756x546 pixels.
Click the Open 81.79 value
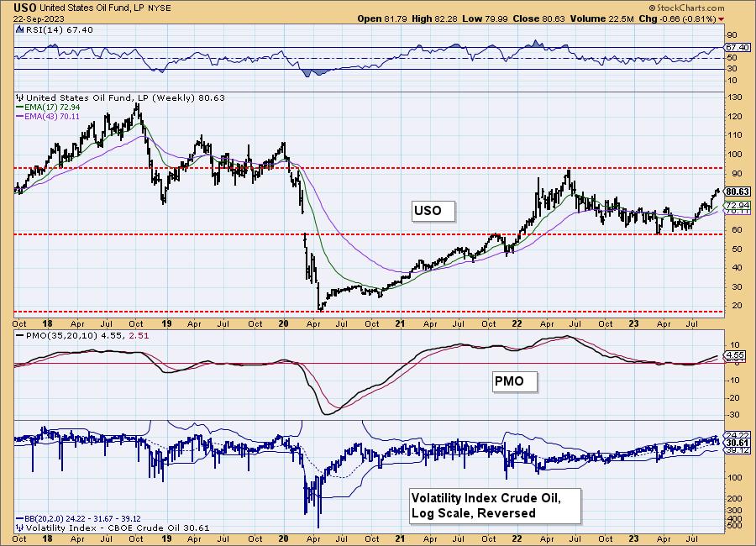382,18
